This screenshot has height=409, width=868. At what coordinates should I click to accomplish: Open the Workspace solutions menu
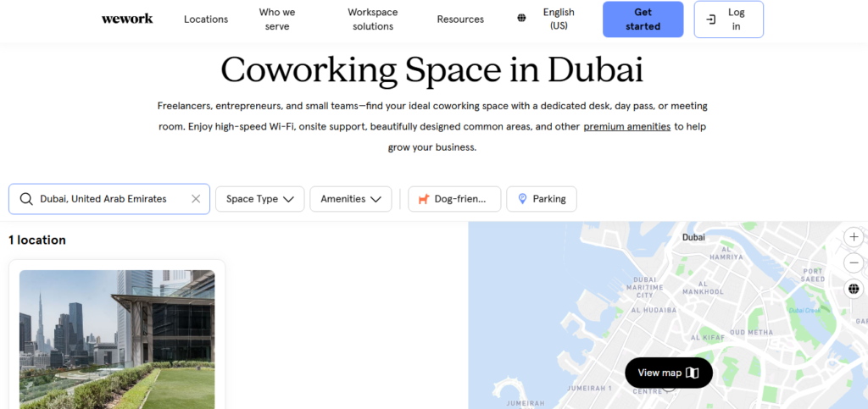[373, 19]
